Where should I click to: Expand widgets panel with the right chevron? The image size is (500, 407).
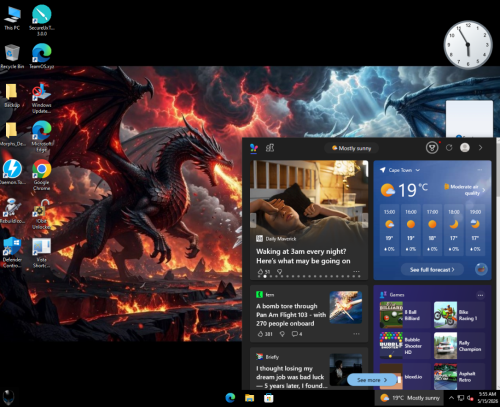click(x=480, y=148)
